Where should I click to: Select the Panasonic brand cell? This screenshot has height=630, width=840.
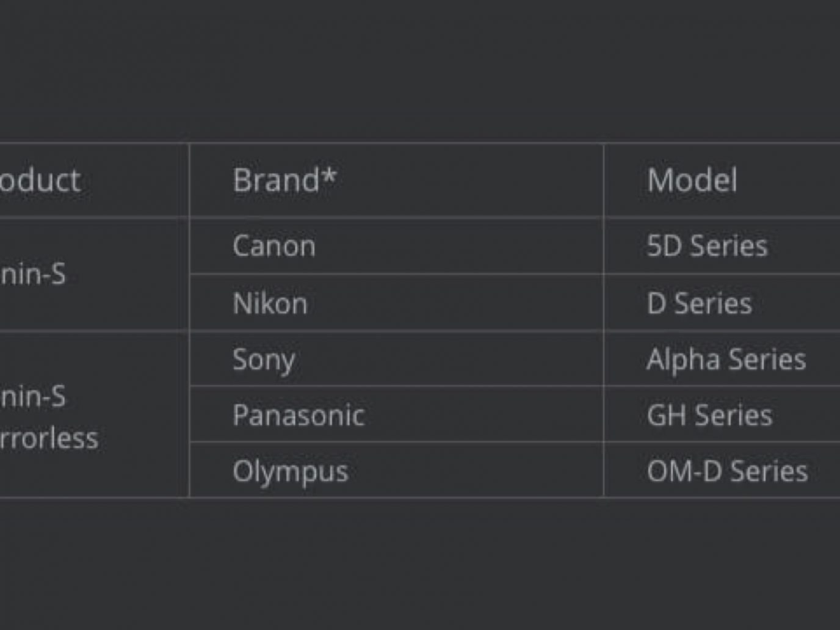click(x=299, y=416)
